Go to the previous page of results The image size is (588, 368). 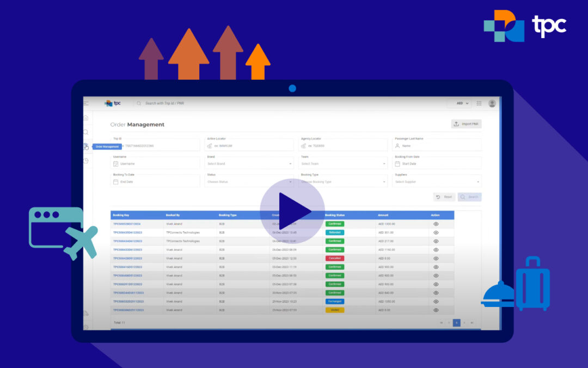[x=449, y=323]
